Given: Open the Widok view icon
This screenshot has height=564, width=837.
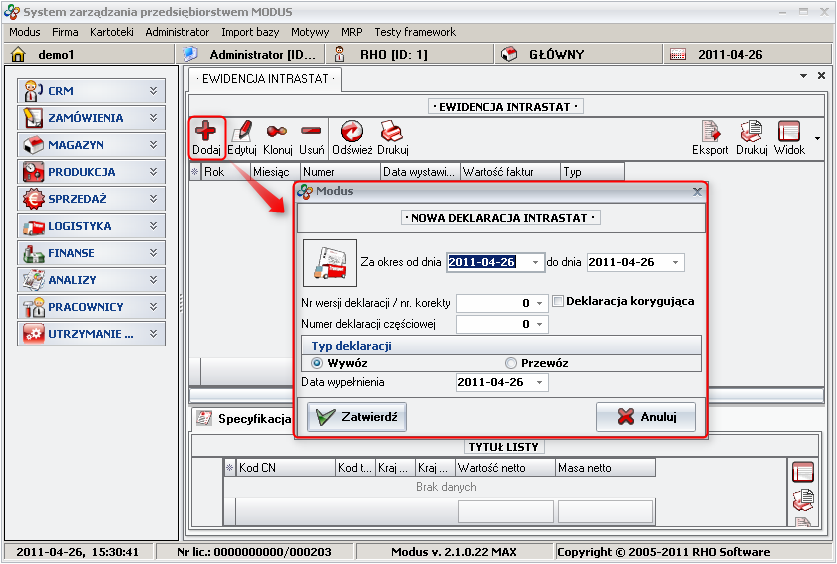Looking at the screenshot, I should click(790, 131).
